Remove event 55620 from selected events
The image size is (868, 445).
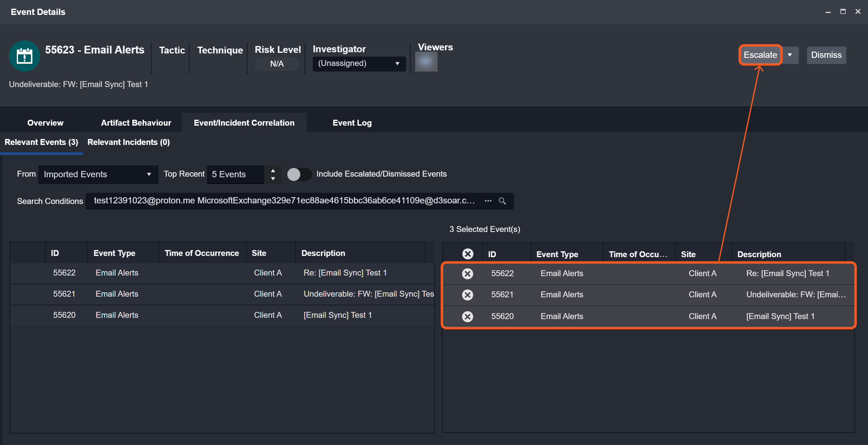pyautogui.click(x=467, y=317)
